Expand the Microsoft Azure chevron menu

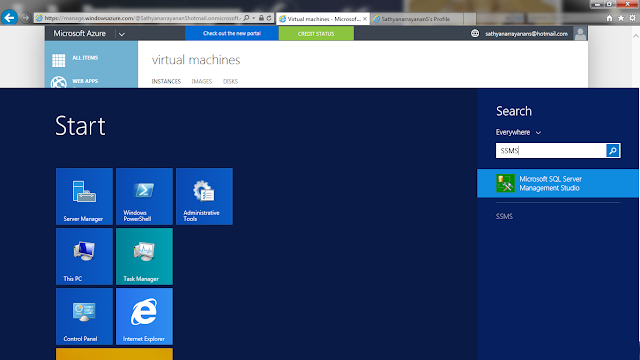click(x=122, y=34)
